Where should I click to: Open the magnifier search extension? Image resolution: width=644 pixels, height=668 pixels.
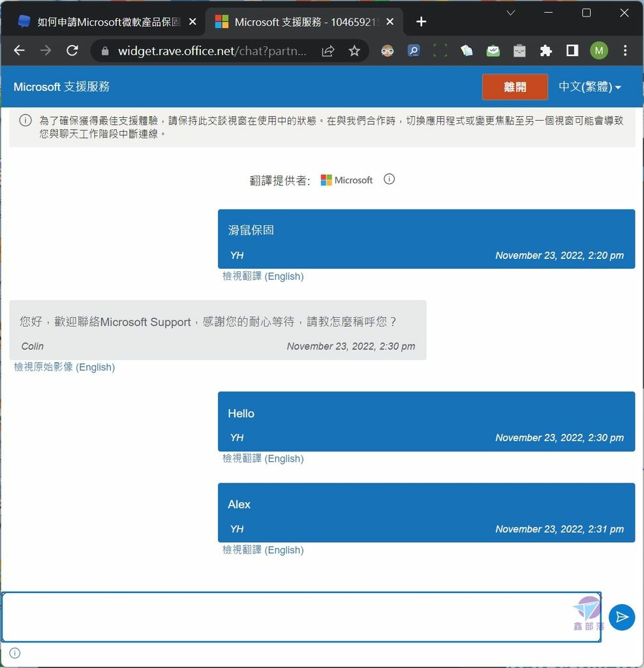(x=414, y=51)
